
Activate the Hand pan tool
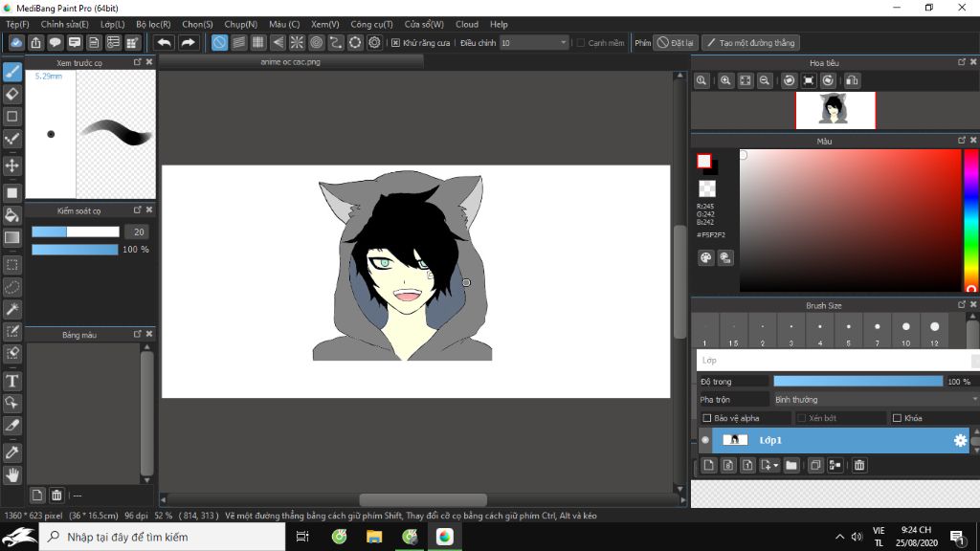(12, 474)
